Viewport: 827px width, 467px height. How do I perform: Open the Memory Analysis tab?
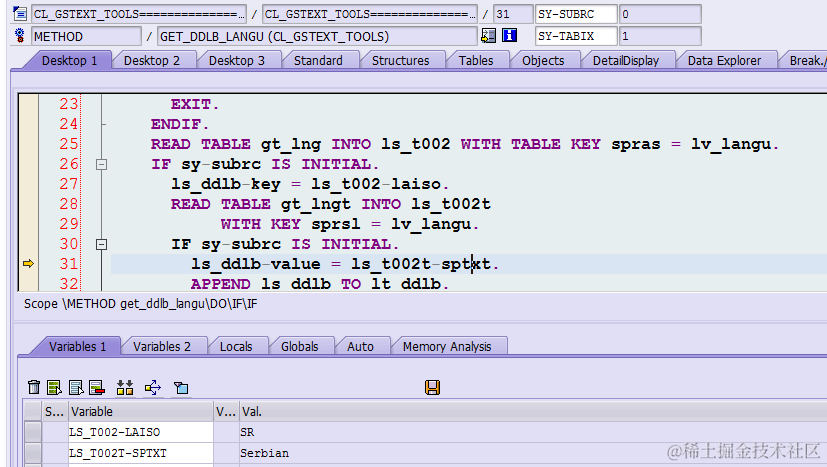point(447,347)
